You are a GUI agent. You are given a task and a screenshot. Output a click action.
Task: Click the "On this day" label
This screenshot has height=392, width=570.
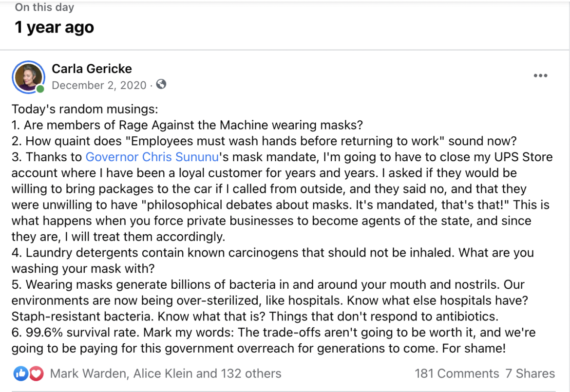point(44,7)
